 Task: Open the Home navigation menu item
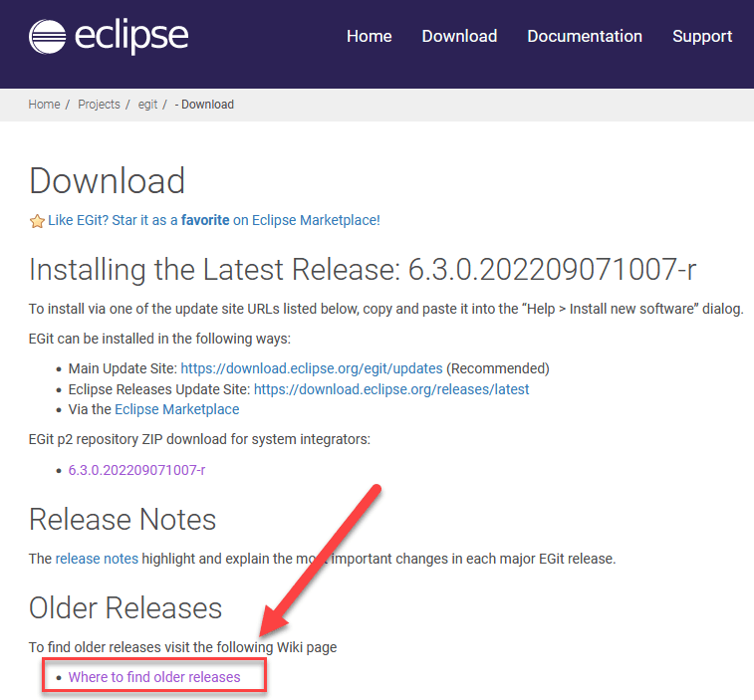tap(369, 36)
